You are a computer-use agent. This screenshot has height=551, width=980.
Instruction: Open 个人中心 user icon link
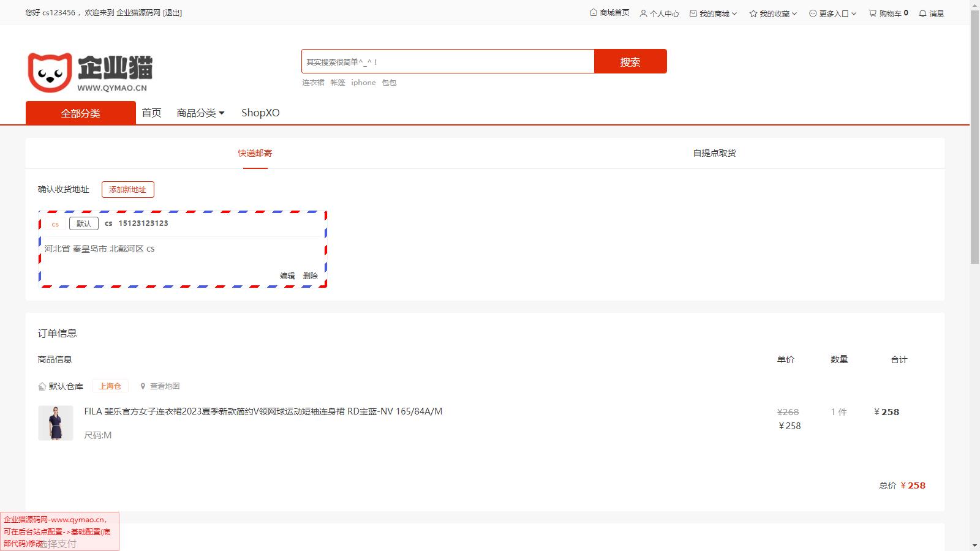click(x=643, y=13)
